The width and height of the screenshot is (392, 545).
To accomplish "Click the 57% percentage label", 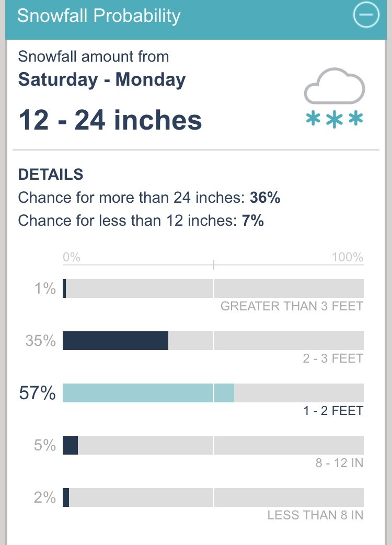I will tap(37, 393).
